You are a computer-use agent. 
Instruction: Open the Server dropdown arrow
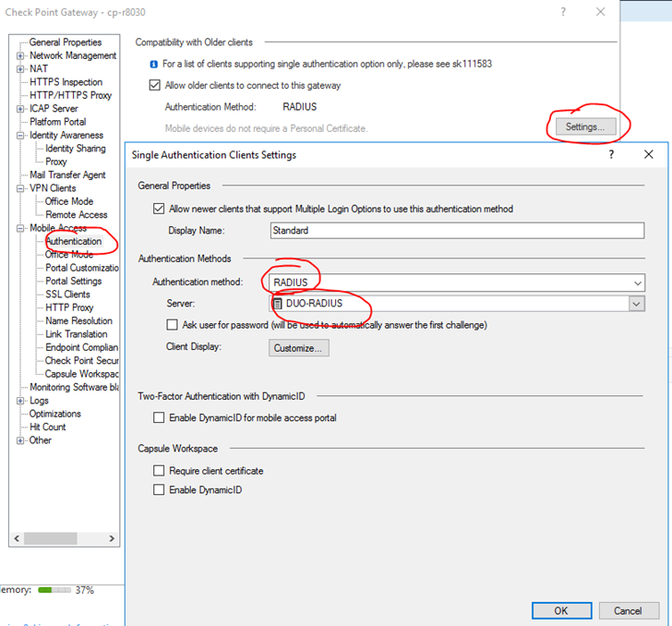click(637, 304)
